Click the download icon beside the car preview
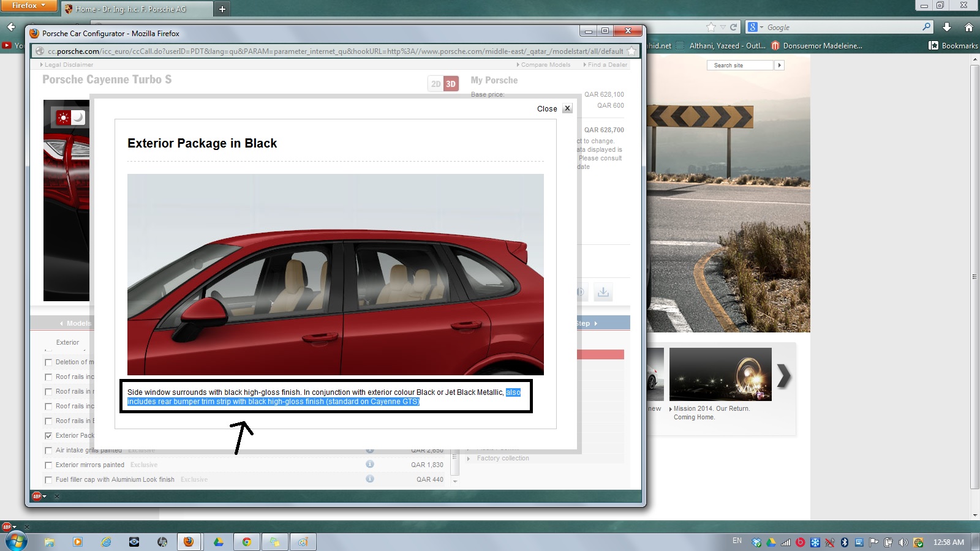This screenshot has width=980, height=551. [x=603, y=292]
